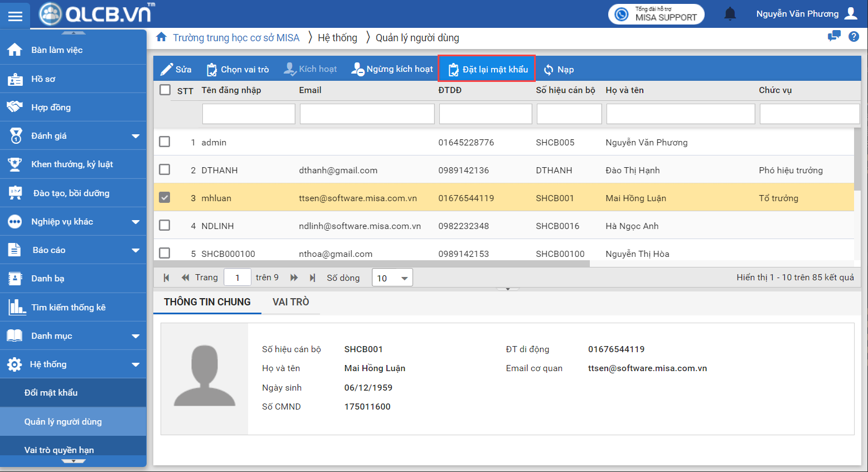Click the notification bell icon
The image size is (868, 472).
click(x=730, y=14)
